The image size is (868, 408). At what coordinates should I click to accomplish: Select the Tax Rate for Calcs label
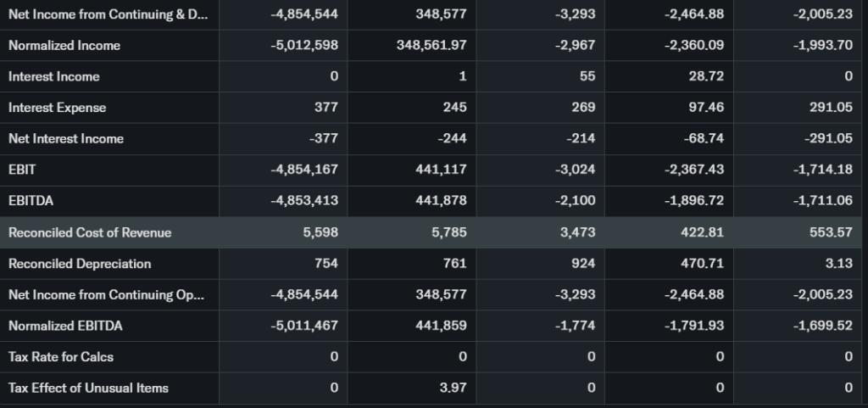[61, 356]
